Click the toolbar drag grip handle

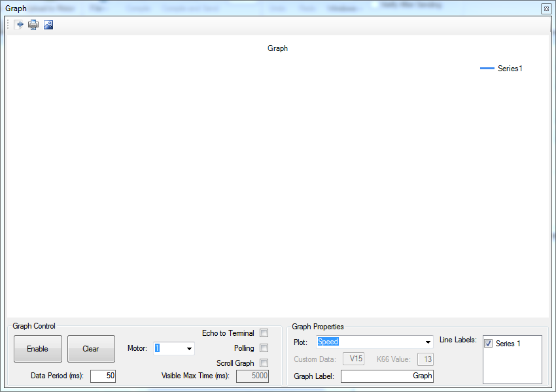click(x=9, y=25)
